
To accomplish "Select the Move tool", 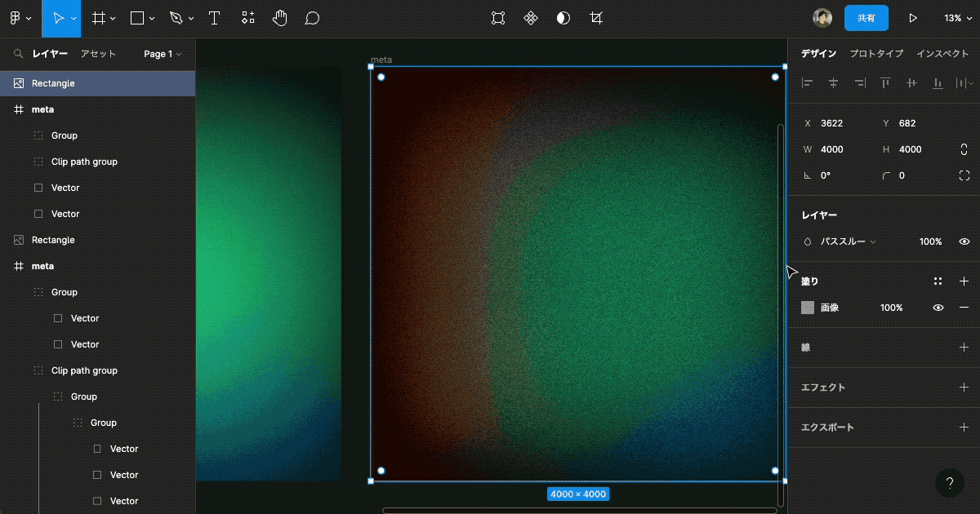I will (57, 18).
